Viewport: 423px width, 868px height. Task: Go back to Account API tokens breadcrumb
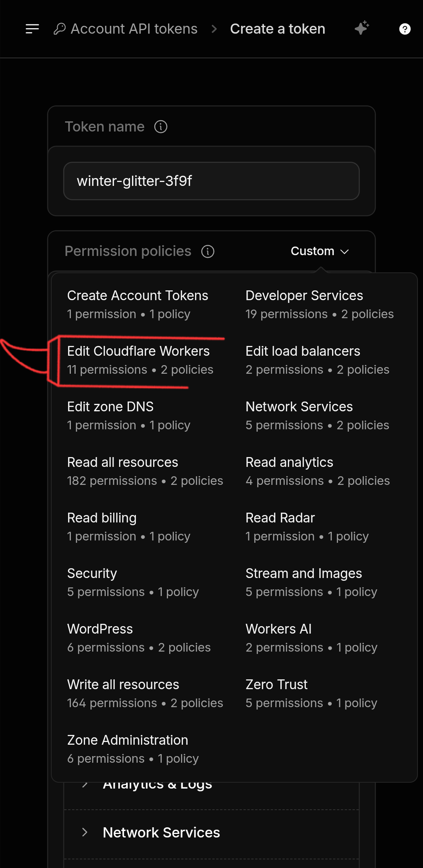134,29
